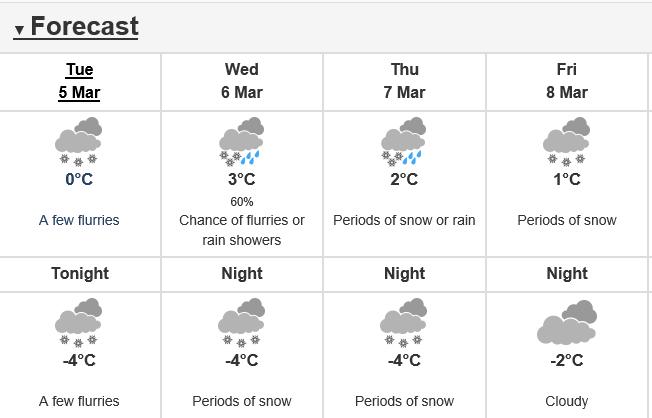Click Friday night's 'Cloudy' description

click(567, 401)
